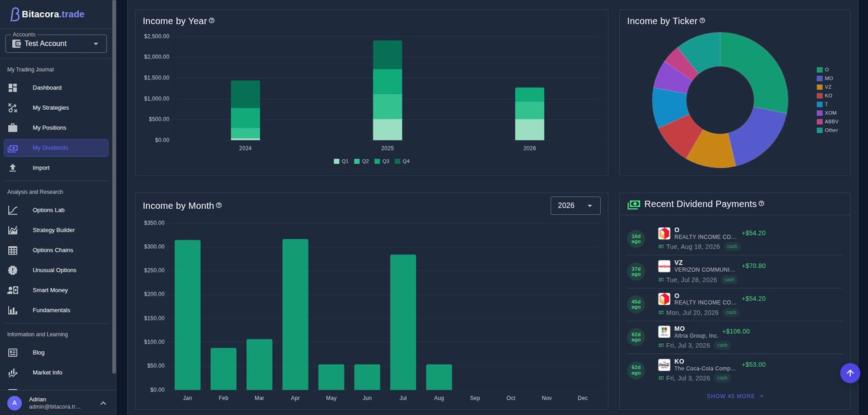Screen dimensions: 868x415
Task: Click Realty Income logo for Aug 18 payment
Action: pos(665,233)
